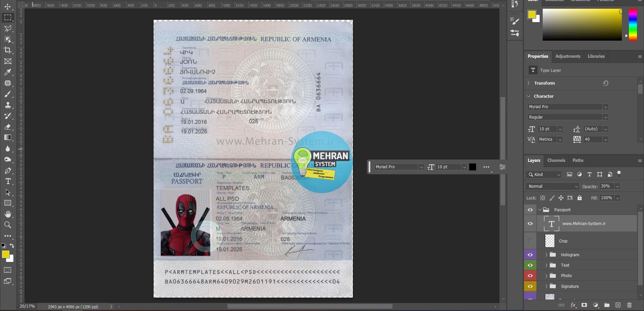Select the Polygonal Lasso tool
Viewport: 644px width, 311px height.
[8, 29]
